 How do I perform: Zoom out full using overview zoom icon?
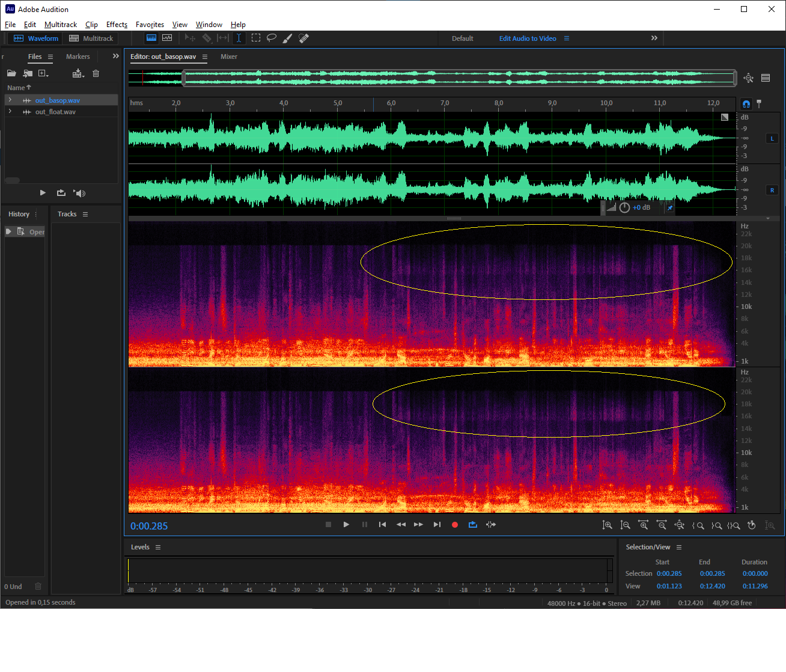click(748, 78)
